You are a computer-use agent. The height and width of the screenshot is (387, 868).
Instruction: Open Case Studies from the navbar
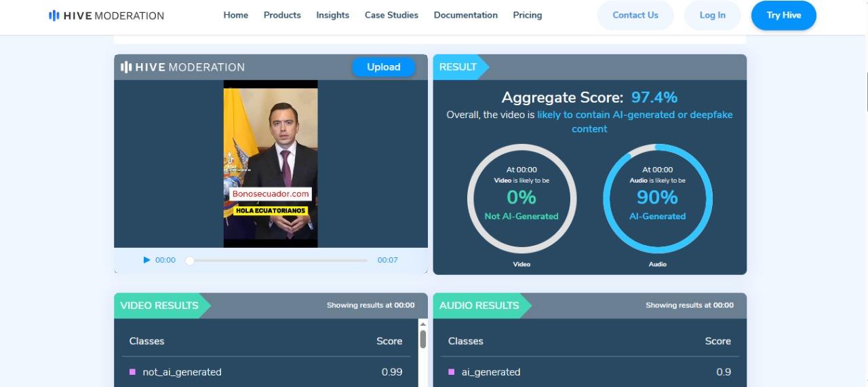pos(391,15)
